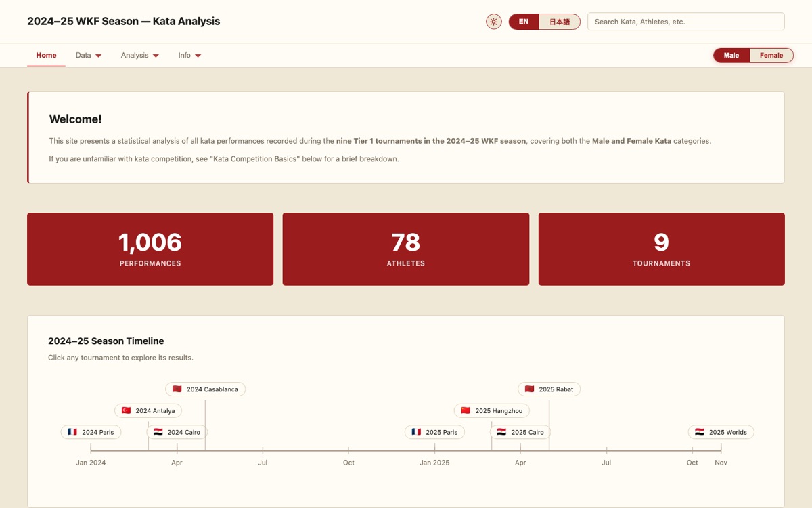
Task: Click the 9 Tournaments card
Action: pyautogui.click(x=662, y=249)
